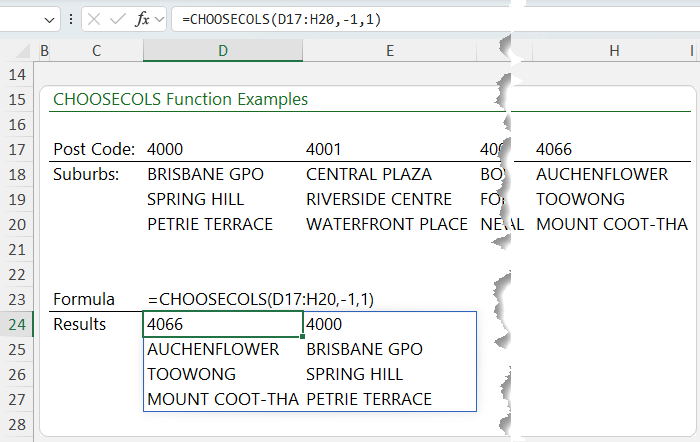700x442 pixels.
Task: Select column E header
Action: [x=390, y=50]
